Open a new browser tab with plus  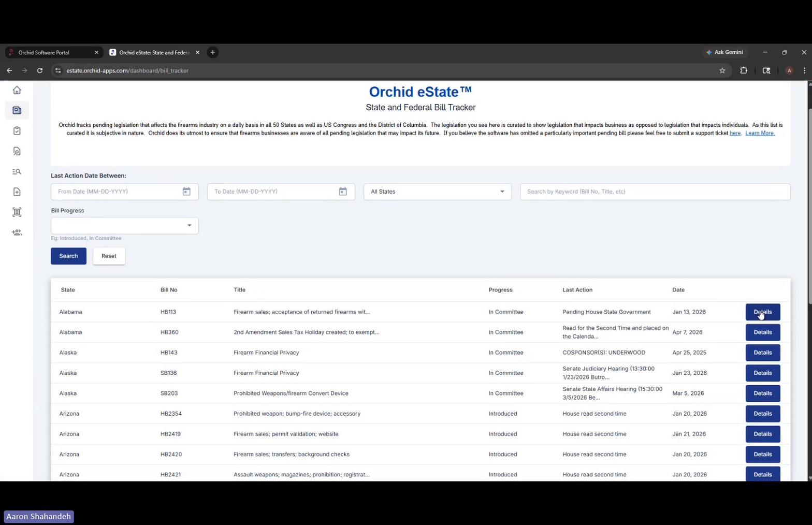pyautogui.click(x=213, y=52)
